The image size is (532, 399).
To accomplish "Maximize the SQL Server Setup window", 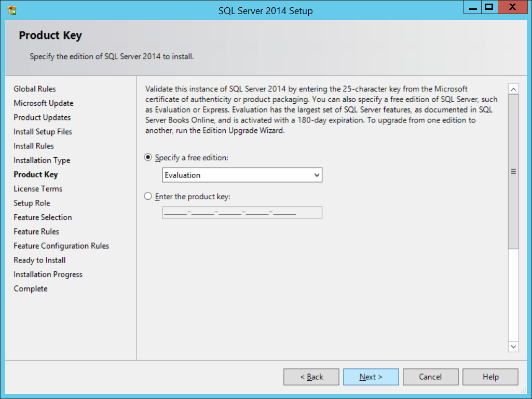I will [x=488, y=8].
